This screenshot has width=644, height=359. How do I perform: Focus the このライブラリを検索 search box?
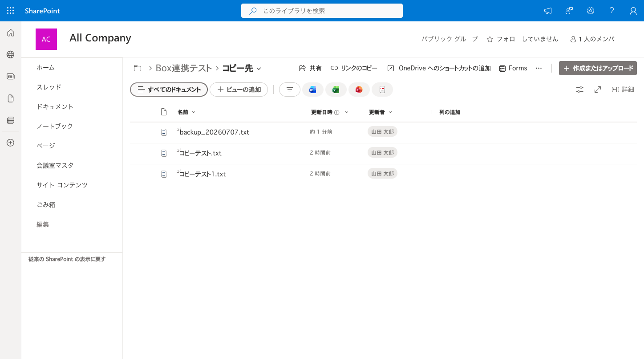322,11
